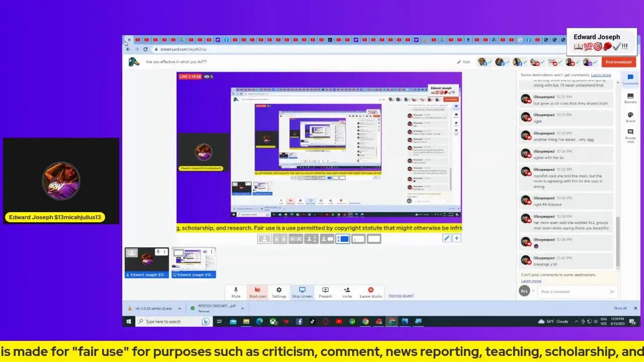Screen dimensions: 644x362
Task: Open the weather 56°F Cloudy widget
Action: tap(553, 322)
